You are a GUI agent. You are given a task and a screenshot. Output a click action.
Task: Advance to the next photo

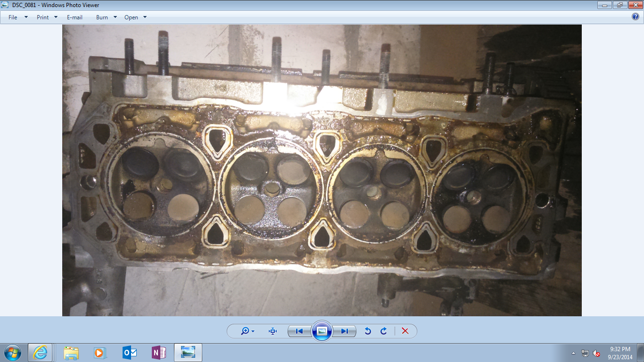[345, 331]
